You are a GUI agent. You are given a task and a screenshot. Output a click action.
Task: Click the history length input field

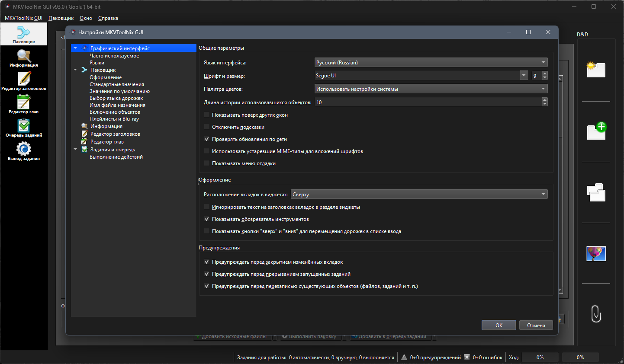pos(428,102)
